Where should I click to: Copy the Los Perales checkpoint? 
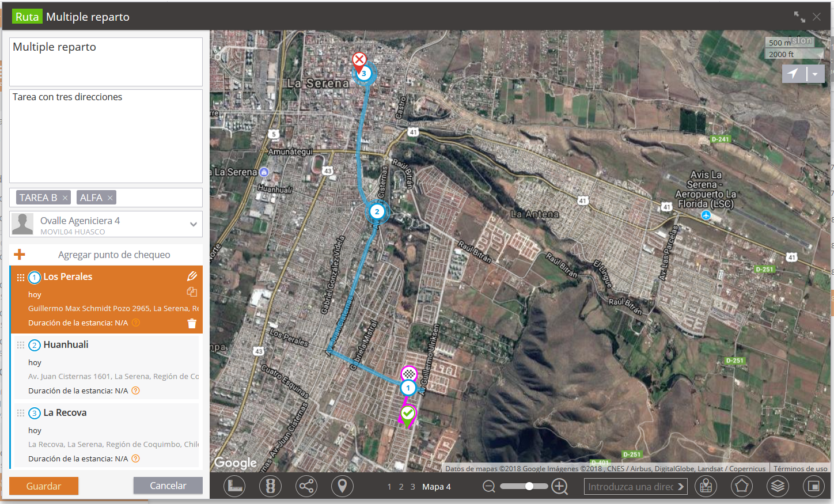192,292
